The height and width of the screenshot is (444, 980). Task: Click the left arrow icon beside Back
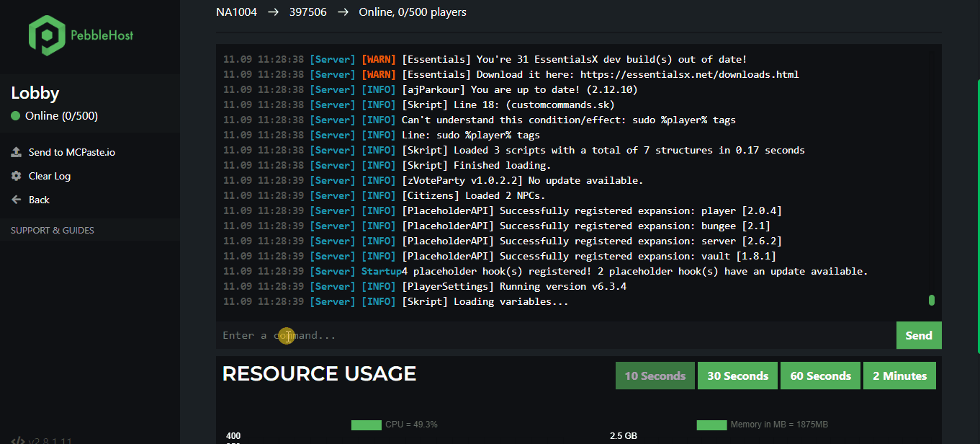[16, 200]
